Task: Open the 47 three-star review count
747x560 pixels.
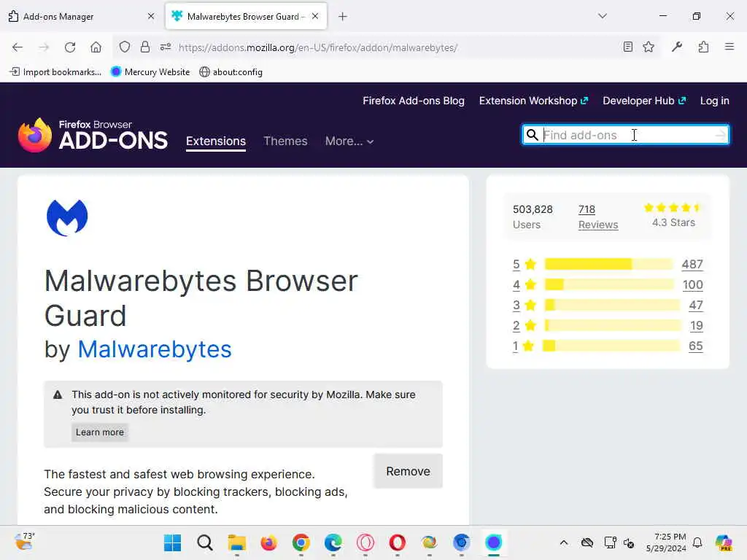Action: point(695,306)
